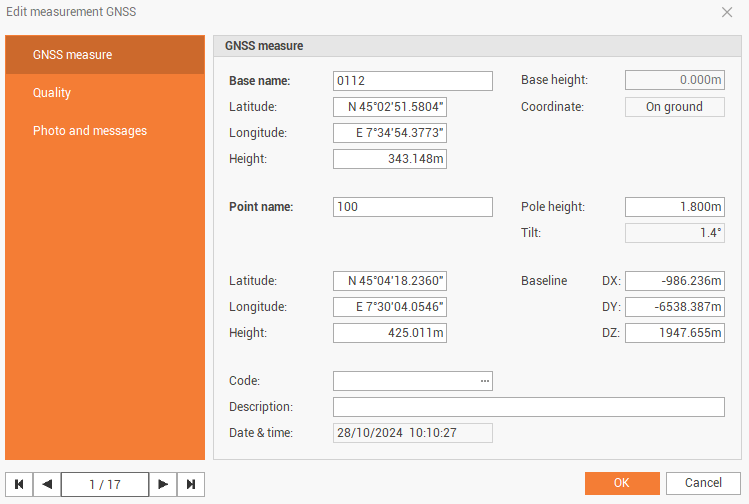Jump to last measurement record
Image resolution: width=749 pixels, height=504 pixels.
click(x=191, y=485)
